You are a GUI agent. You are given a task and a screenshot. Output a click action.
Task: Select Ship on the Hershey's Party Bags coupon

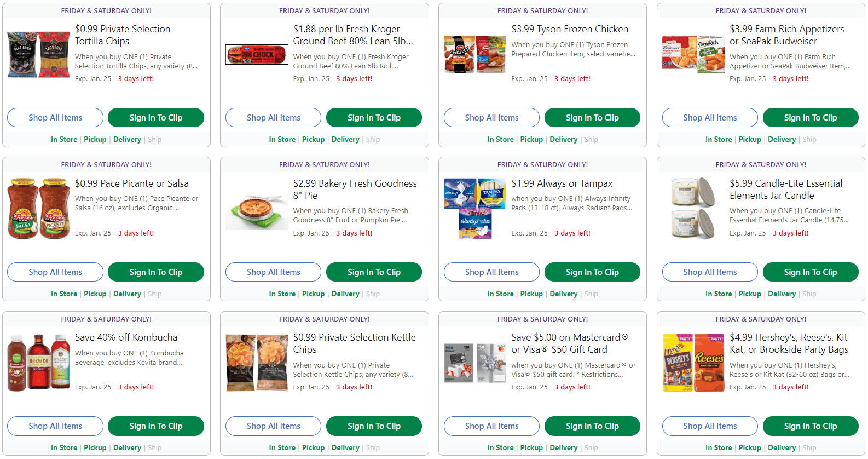tap(809, 447)
